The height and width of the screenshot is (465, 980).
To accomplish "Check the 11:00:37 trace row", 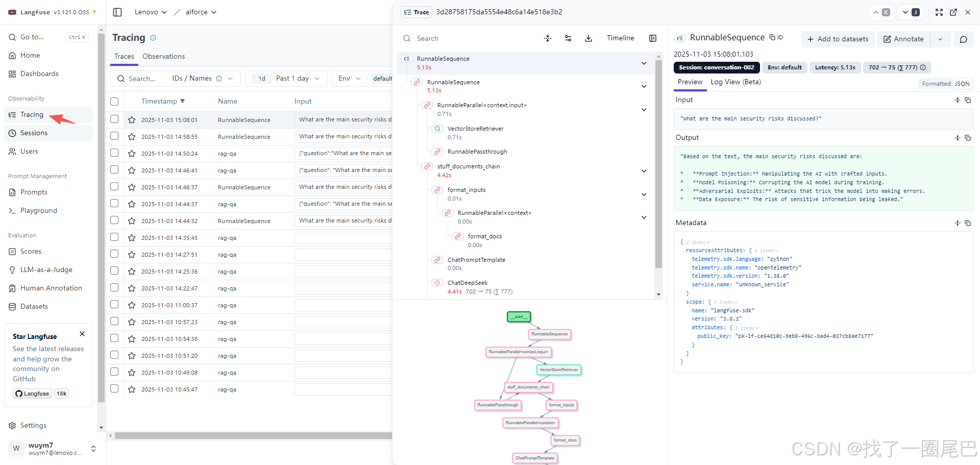I will tap(114, 304).
